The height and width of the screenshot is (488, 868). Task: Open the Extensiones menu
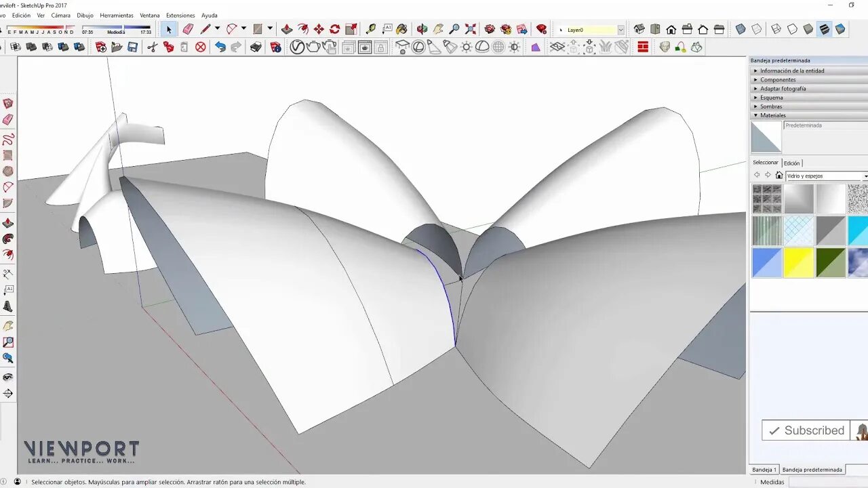180,15
